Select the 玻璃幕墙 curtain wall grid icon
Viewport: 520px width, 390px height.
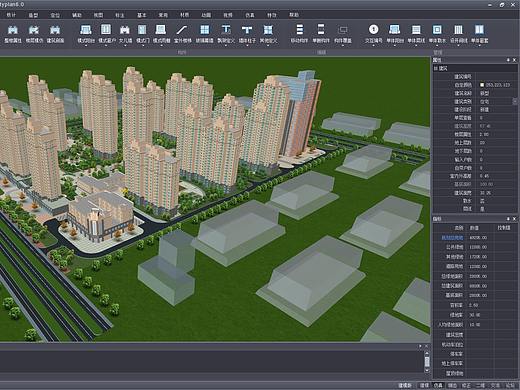(204, 30)
